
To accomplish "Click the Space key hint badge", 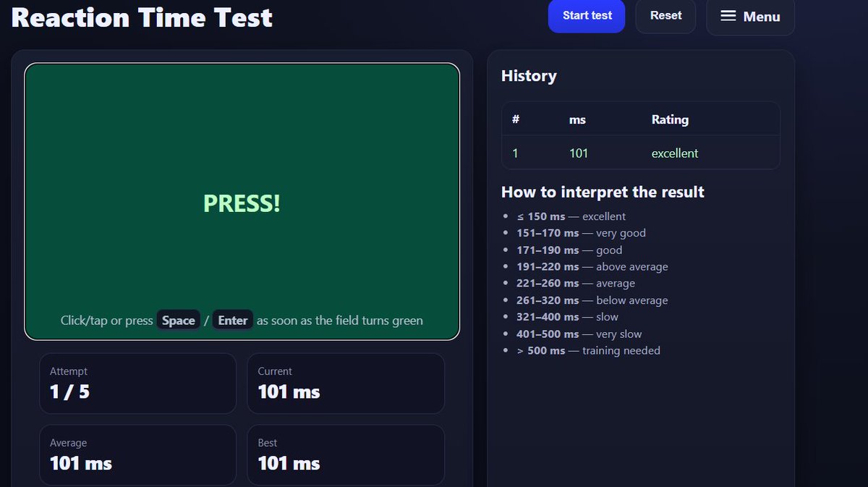I will click(x=179, y=321).
